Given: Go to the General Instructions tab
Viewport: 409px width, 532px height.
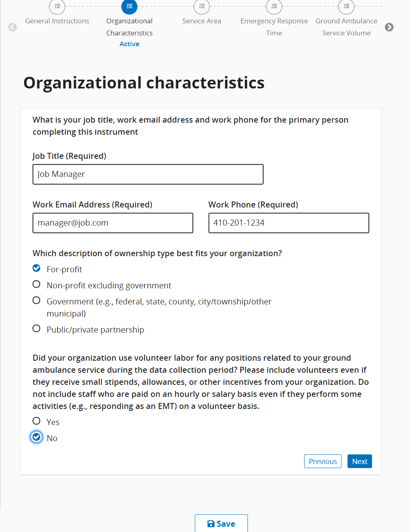Looking at the screenshot, I should [x=57, y=21].
